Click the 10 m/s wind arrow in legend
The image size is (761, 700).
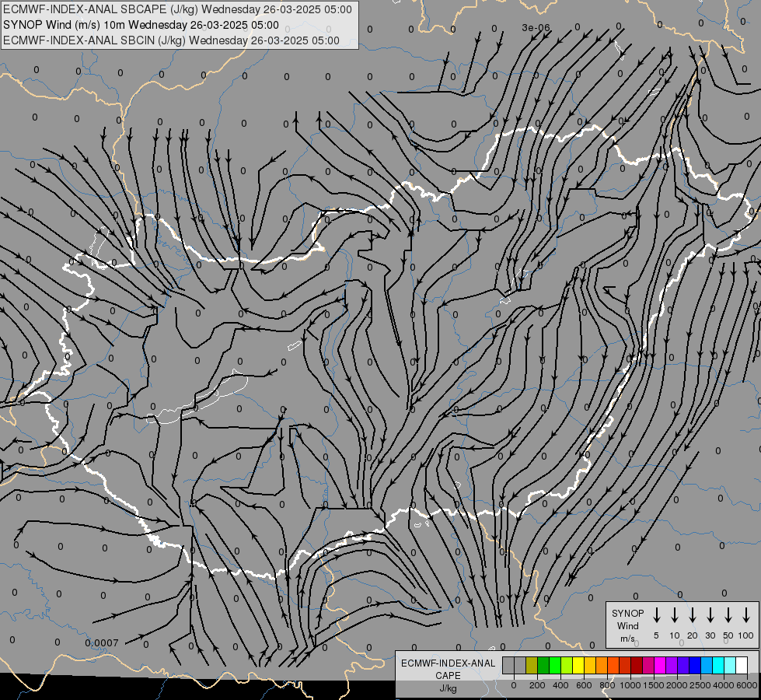[675, 615]
